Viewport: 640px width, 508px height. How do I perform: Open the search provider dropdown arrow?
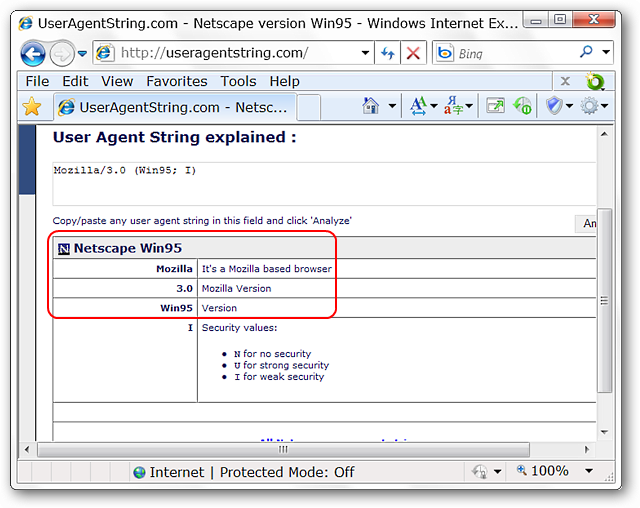(606, 52)
